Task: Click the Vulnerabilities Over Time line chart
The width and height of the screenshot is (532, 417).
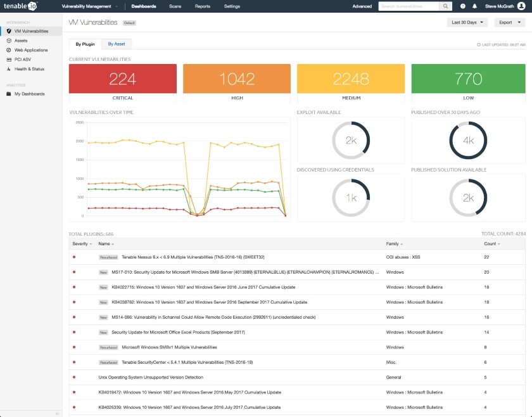Action: pos(180,169)
